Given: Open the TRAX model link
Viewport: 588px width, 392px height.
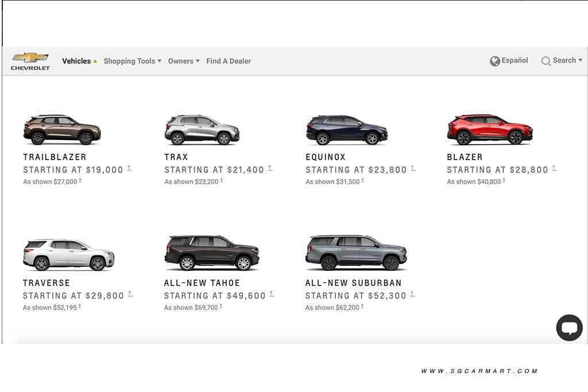Looking at the screenshot, I should click(x=176, y=157).
